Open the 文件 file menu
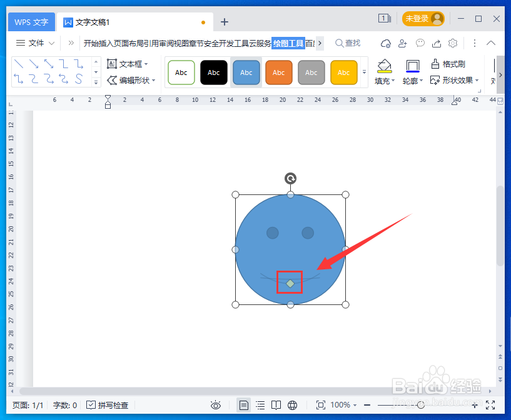 tap(34, 43)
